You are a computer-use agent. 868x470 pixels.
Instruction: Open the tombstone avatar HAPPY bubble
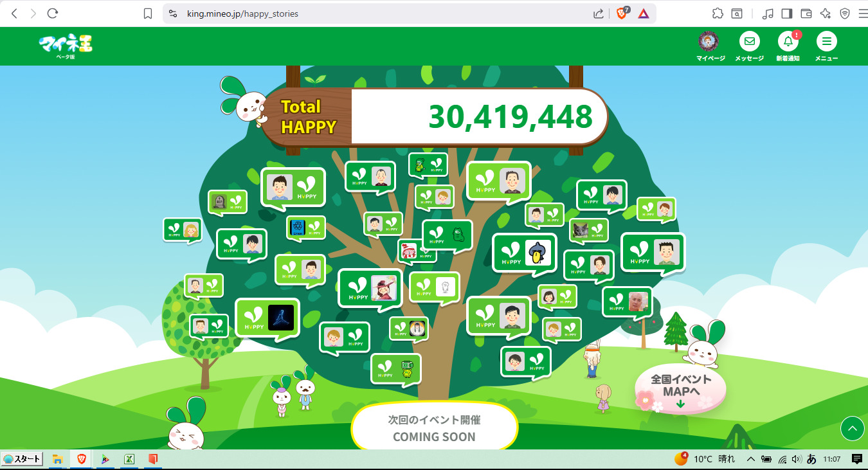(x=228, y=203)
